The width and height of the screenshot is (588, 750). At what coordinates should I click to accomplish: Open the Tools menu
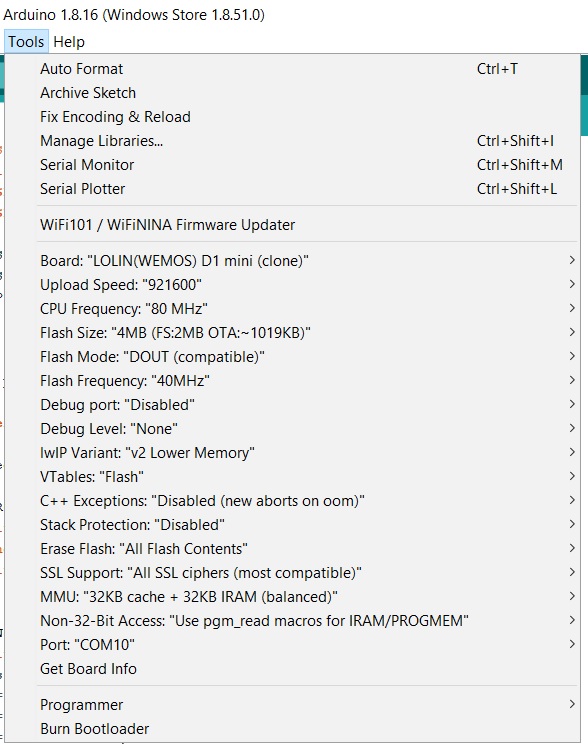tap(26, 42)
